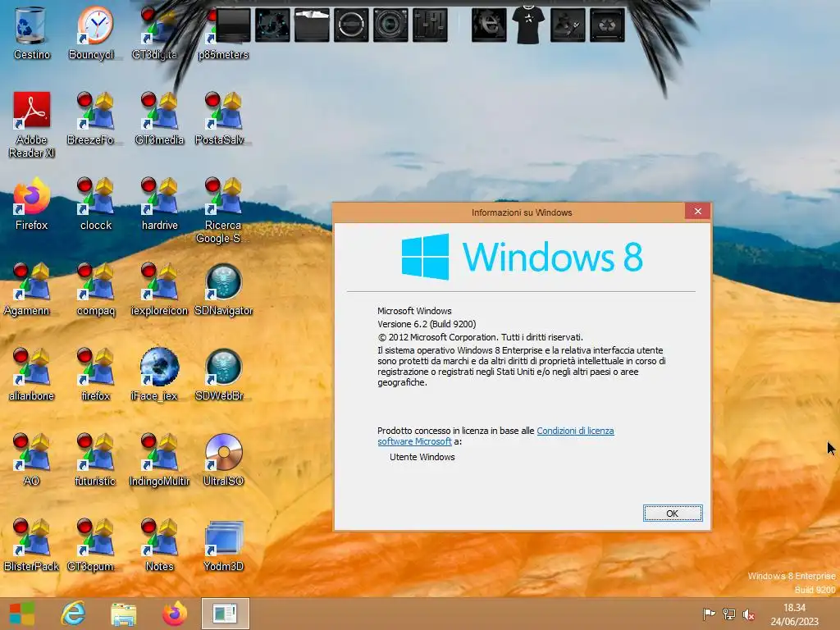Launch UltraISO from the desktop
Image resolution: width=840 pixels, height=630 pixels.
pos(223,459)
